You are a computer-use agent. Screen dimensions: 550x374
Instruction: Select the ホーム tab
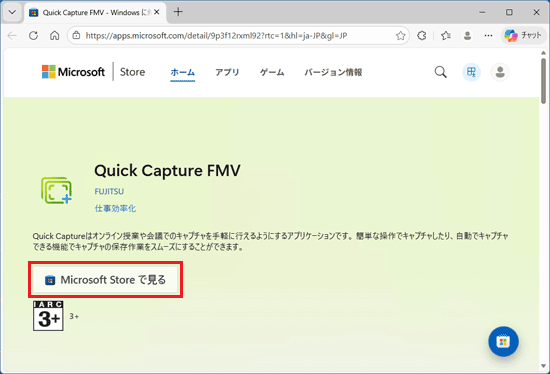point(182,72)
